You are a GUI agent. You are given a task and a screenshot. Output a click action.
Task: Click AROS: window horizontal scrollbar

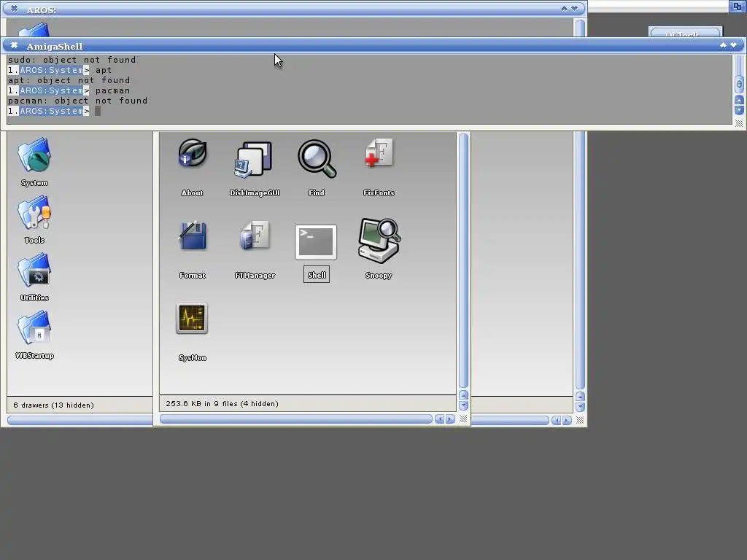click(509, 421)
